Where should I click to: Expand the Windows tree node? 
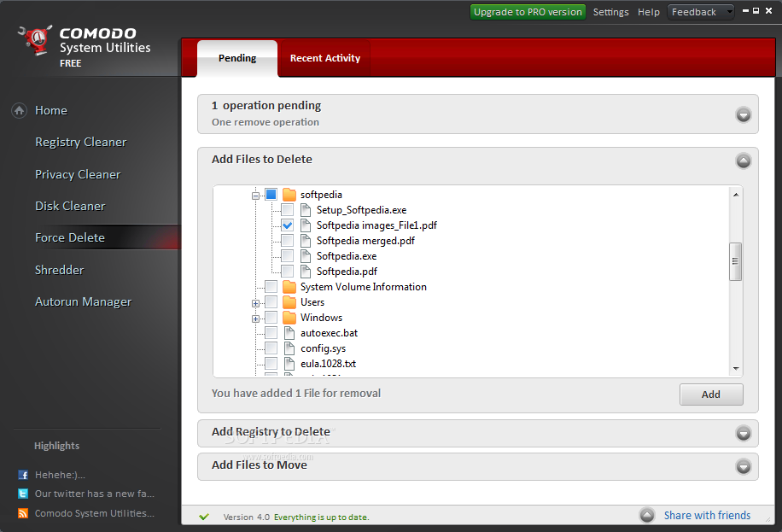click(255, 319)
